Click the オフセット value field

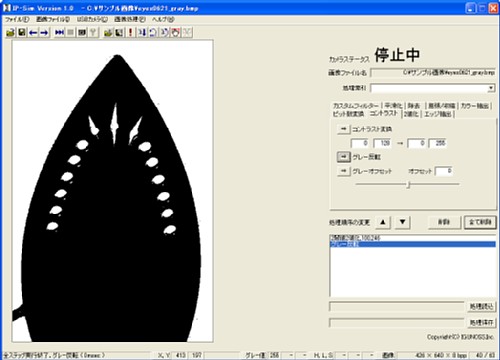444,171
